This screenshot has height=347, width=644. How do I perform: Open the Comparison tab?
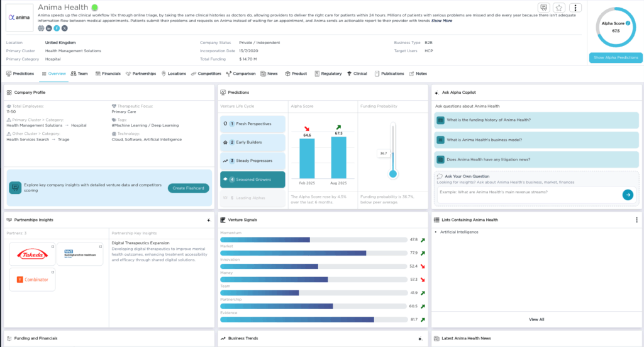[241, 74]
